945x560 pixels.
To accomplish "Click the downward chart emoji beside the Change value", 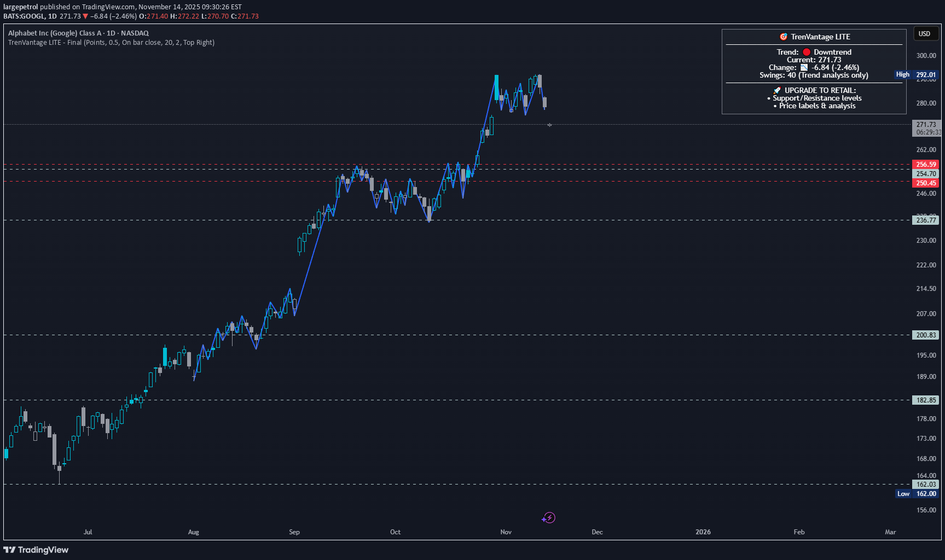I will [804, 67].
